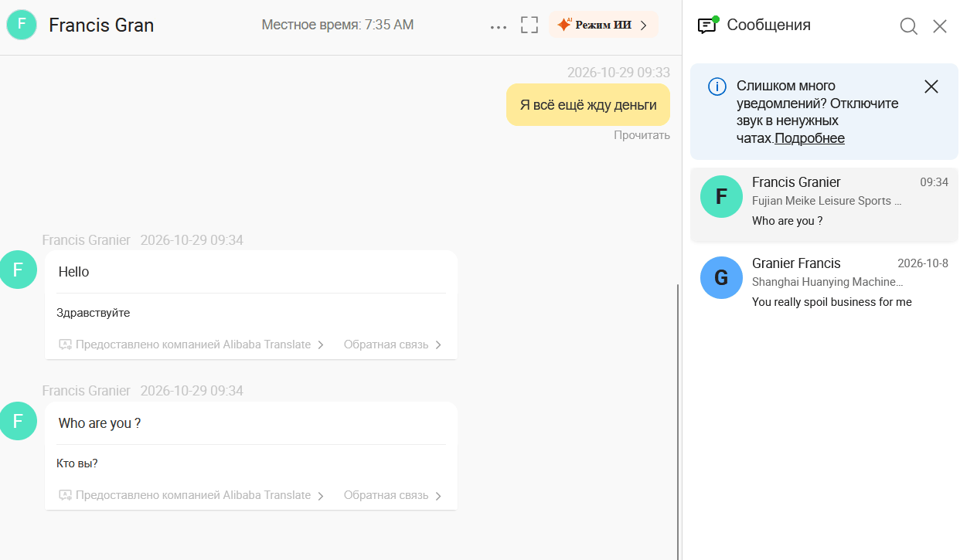Click the sparkle AI icon in Режим ИИ
The height and width of the screenshot is (560, 960).
tap(564, 25)
